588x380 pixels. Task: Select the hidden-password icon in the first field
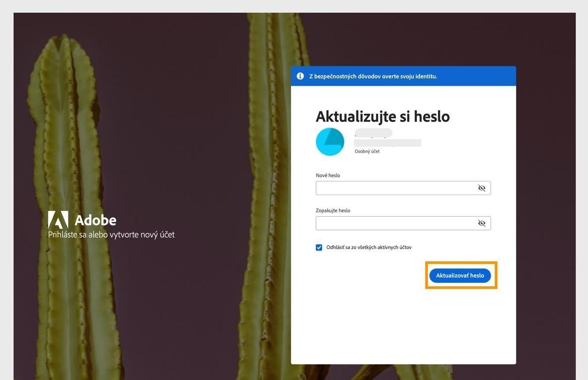coord(481,188)
